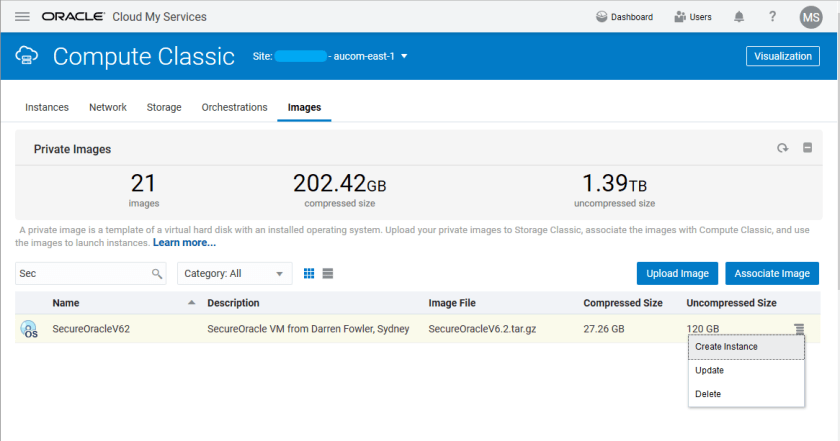Select Create Instance from context menu
Viewport: 840px width, 441px height.
(726, 346)
